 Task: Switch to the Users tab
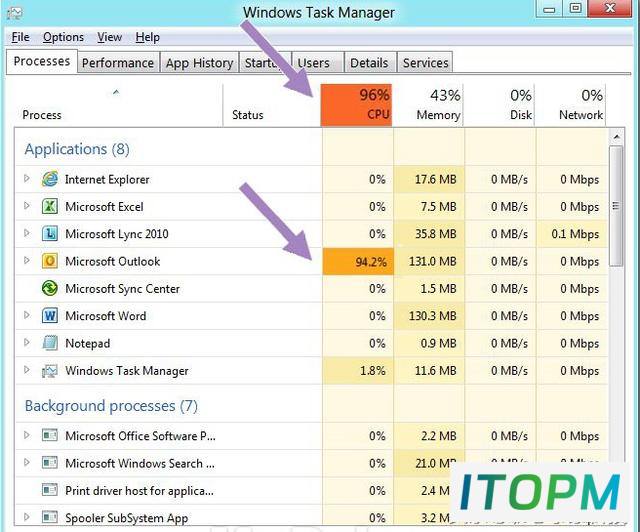coord(318,63)
